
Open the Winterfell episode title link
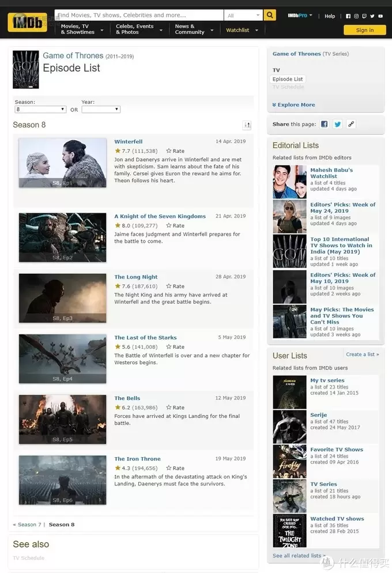128,141
